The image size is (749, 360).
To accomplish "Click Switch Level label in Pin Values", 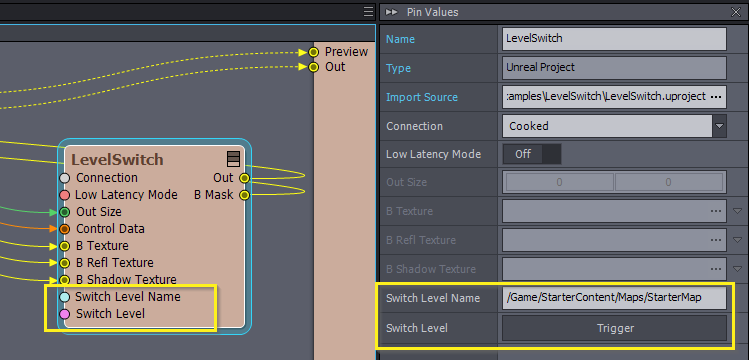I will click(x=417, y=328).
